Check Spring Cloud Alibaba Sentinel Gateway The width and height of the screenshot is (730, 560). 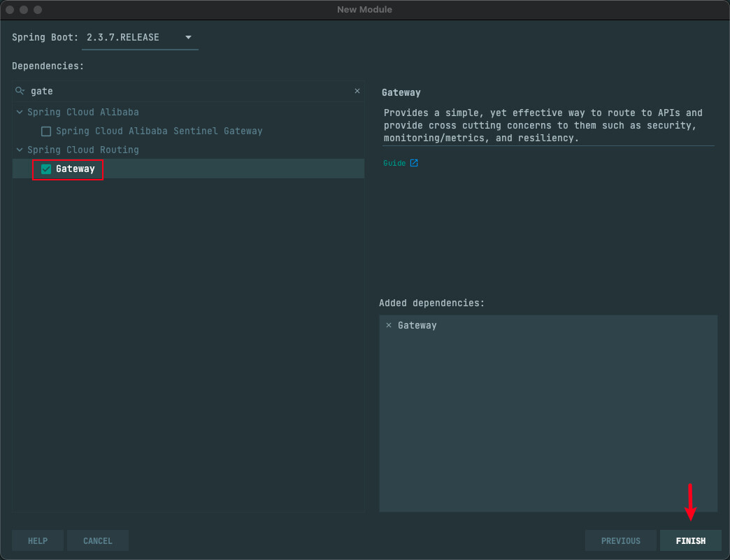[46, 131]
